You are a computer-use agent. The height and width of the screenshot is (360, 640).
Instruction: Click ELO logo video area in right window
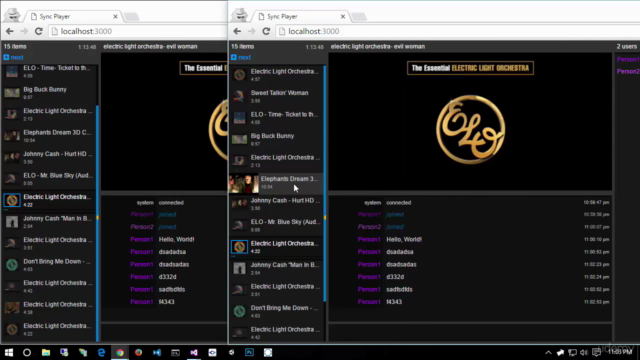tap(470, 130)
